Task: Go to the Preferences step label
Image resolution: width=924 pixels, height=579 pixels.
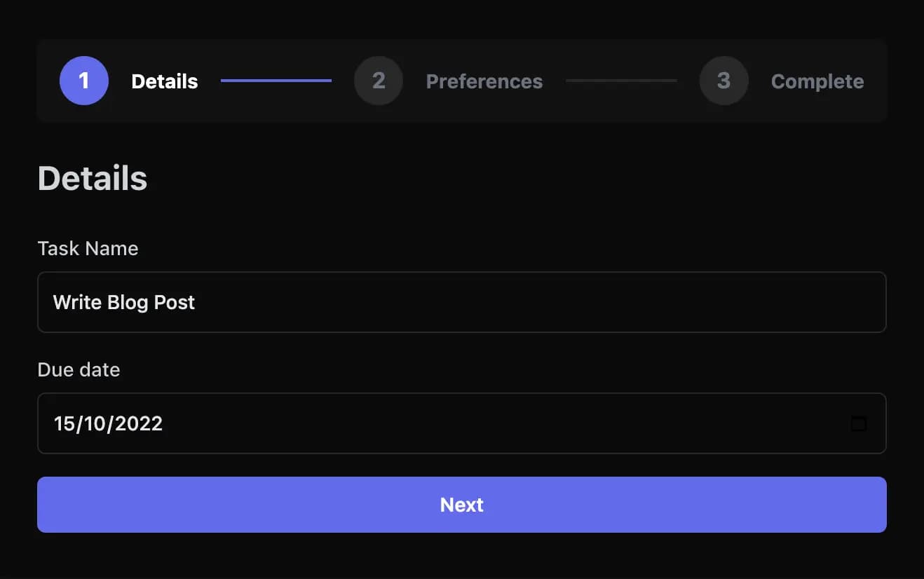Action: coord(484,81)
